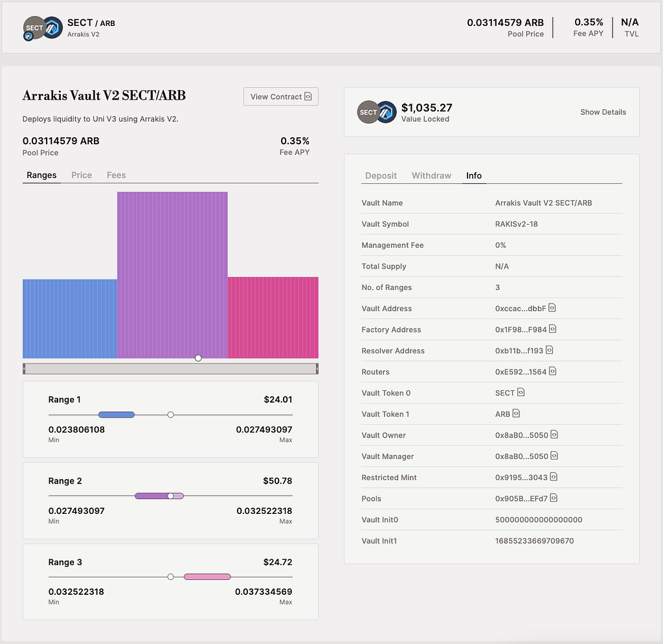Open the Deposit tab

(x=381, y=175)
